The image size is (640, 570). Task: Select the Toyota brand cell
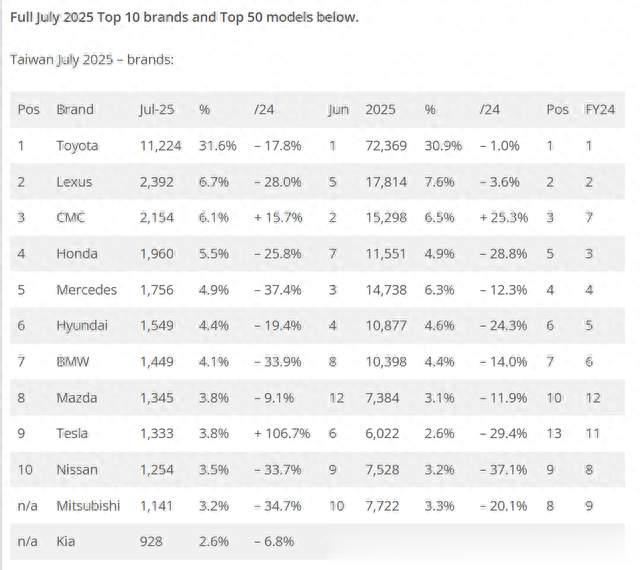(78, 145)
